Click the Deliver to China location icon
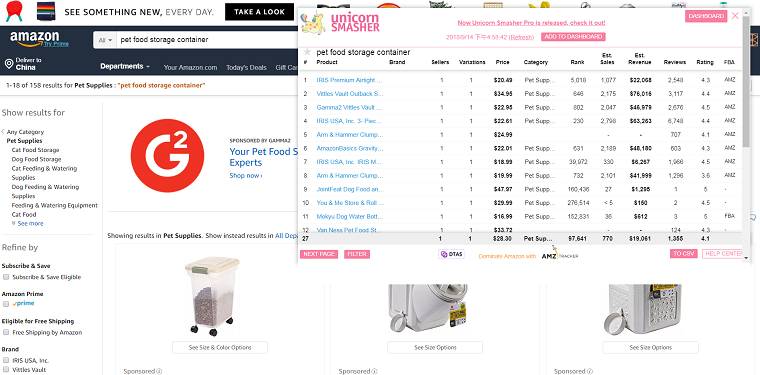Screen dimensions: 760x375 point(9,64)
